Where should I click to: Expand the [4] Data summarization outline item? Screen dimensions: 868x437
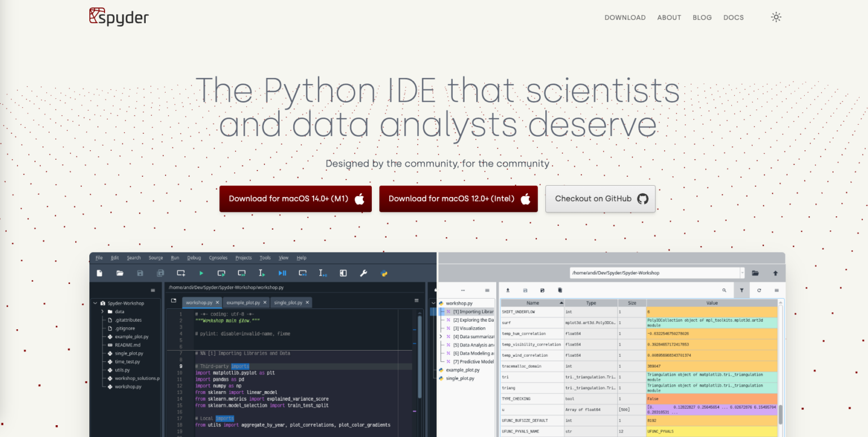pos(441,336)
